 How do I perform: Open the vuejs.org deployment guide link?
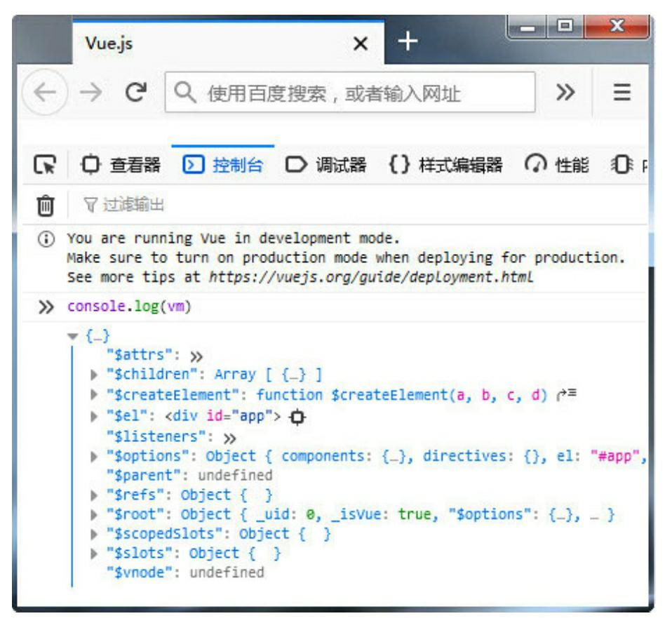click(371, 277)
